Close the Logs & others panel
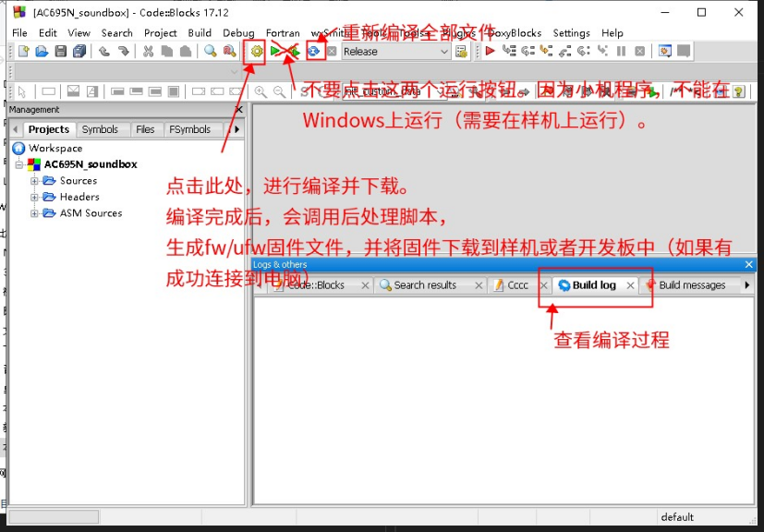 (x=749, y=264)
